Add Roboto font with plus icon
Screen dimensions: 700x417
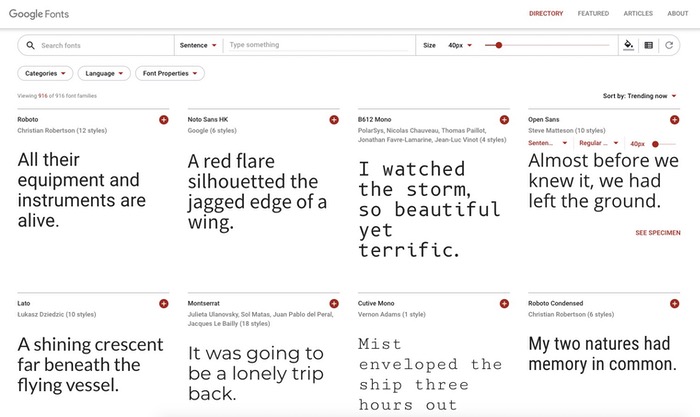[164, 120]
